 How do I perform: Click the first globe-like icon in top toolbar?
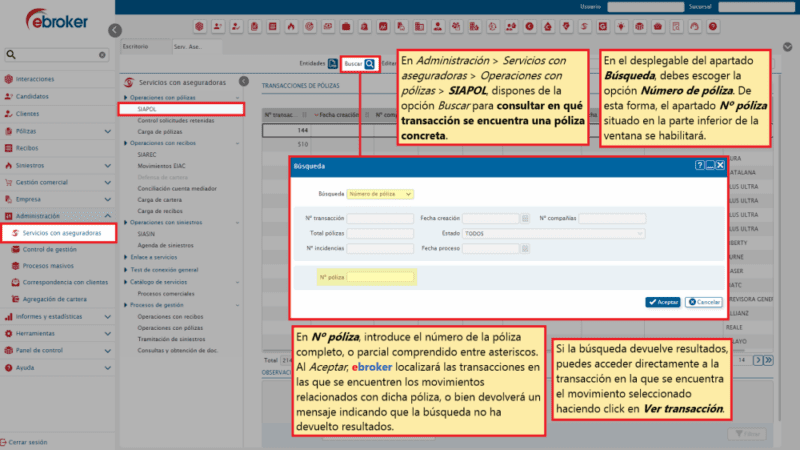point(199,27)
